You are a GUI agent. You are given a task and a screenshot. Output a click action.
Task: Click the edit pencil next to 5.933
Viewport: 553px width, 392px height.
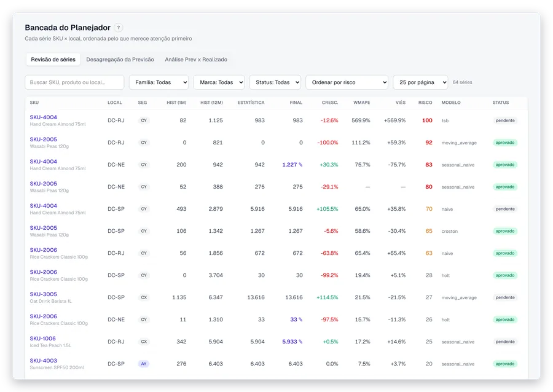[300, 342]
